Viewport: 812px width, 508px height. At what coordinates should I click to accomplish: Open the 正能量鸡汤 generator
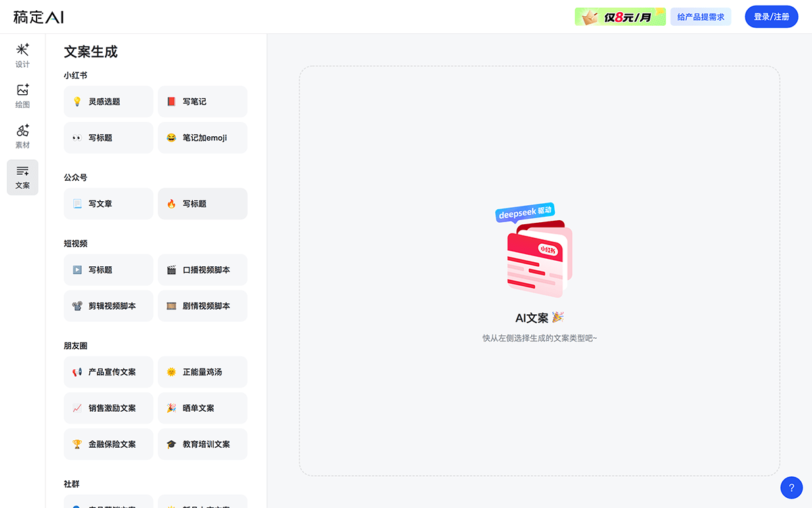click(202, 371)
